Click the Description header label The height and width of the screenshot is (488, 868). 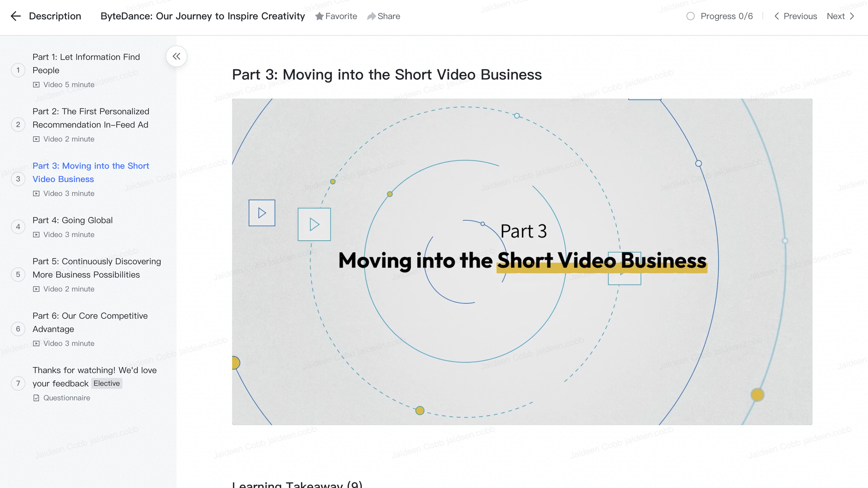55,16
